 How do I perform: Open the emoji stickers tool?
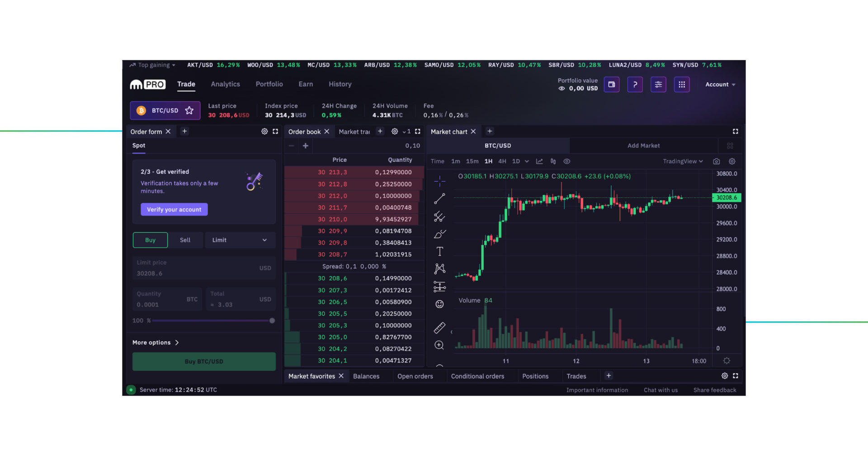click(439, 304)
